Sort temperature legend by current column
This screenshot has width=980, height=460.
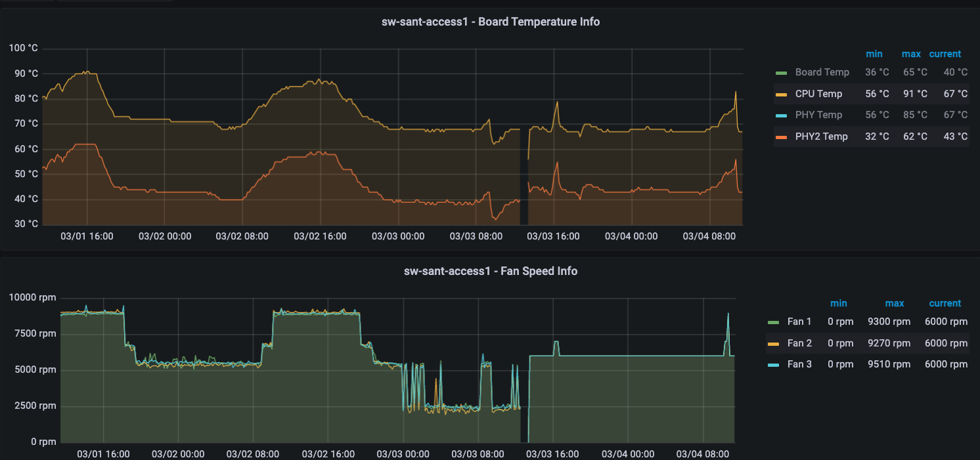[945, 54]
